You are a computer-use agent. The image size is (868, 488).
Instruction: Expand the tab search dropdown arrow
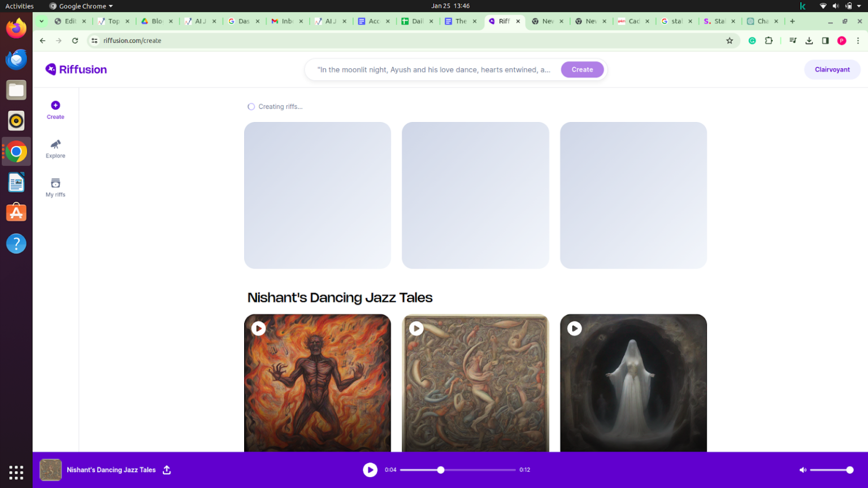41,21
